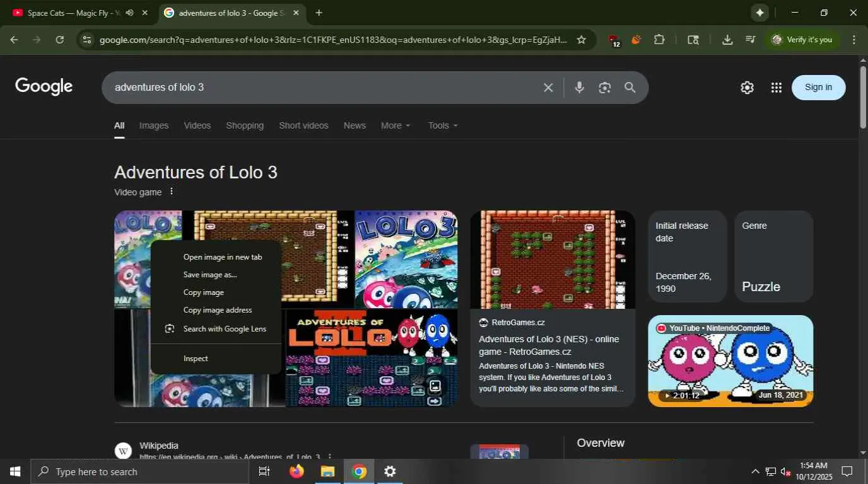868x484 pixels.
Task: Click the Chrome address bar URL
Action: 333,40
